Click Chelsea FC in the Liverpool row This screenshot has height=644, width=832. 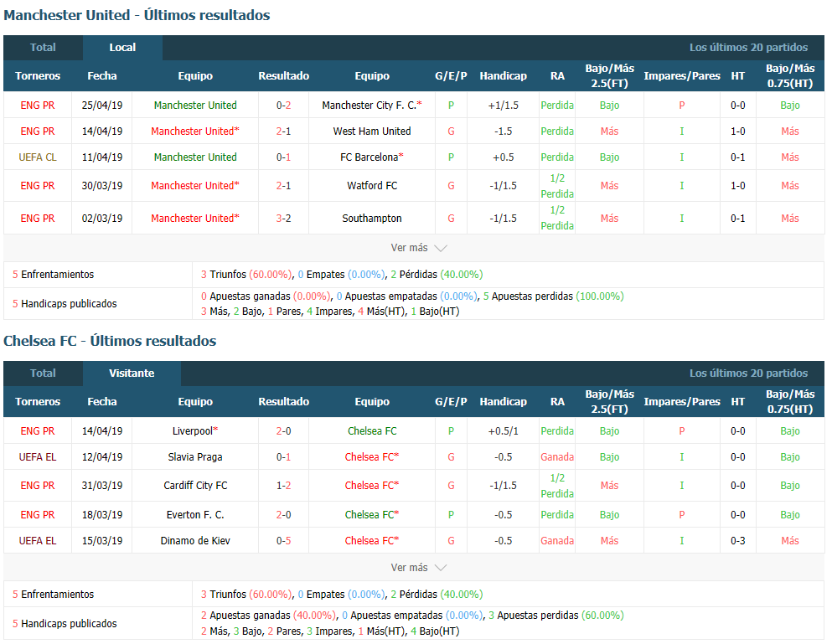(371, 430)
